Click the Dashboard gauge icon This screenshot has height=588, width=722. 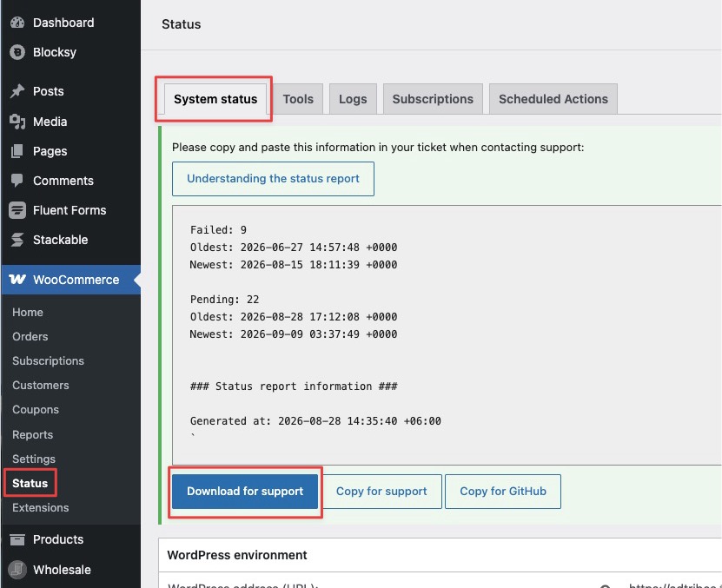(17, 23)
